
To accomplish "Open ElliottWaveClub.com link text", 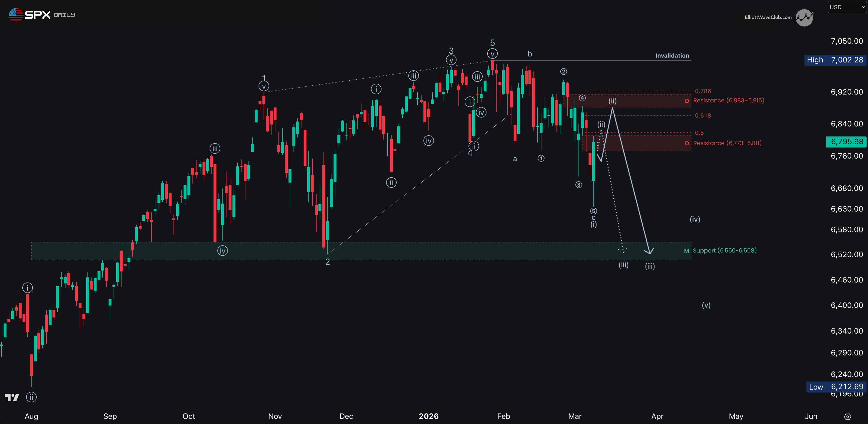I will [768, 18].
